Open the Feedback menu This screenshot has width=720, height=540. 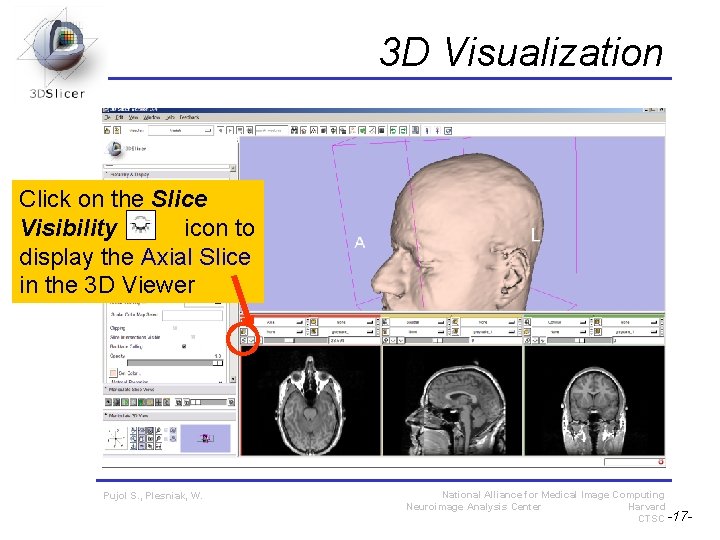[x=189, y=117]
